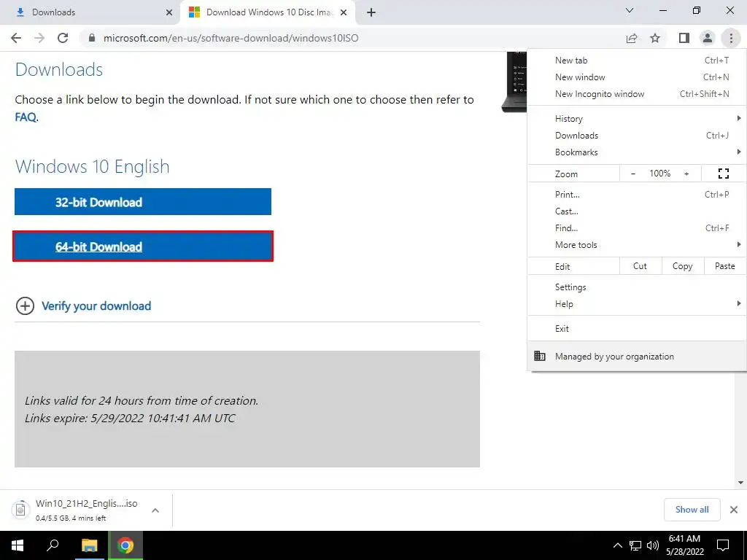Choose New window from the menu

(637, 77)
